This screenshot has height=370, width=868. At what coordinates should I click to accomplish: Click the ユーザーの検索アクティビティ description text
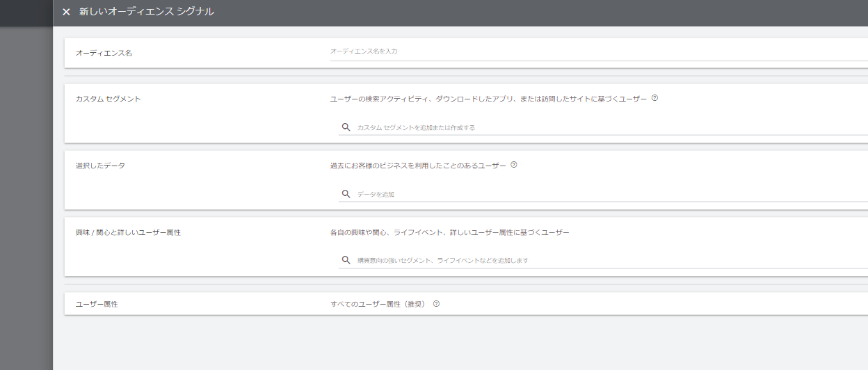pos(488,99)
